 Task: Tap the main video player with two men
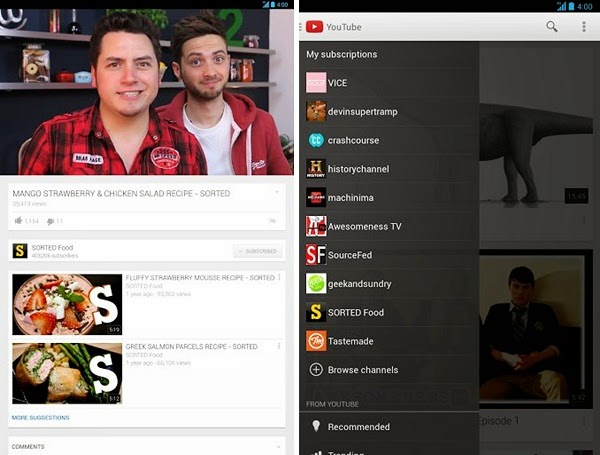click(x=147, y=92)
